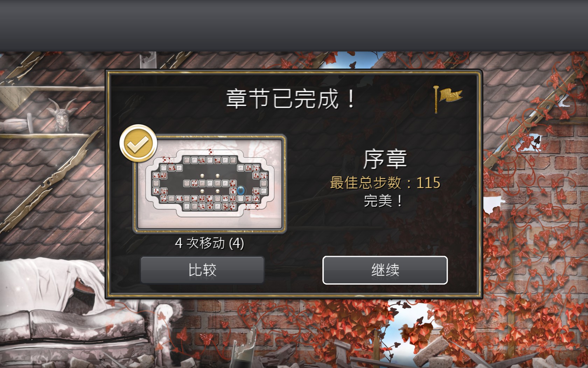
Task: Open the completed level preview thumbnail
Action: (x=210, y=184)
